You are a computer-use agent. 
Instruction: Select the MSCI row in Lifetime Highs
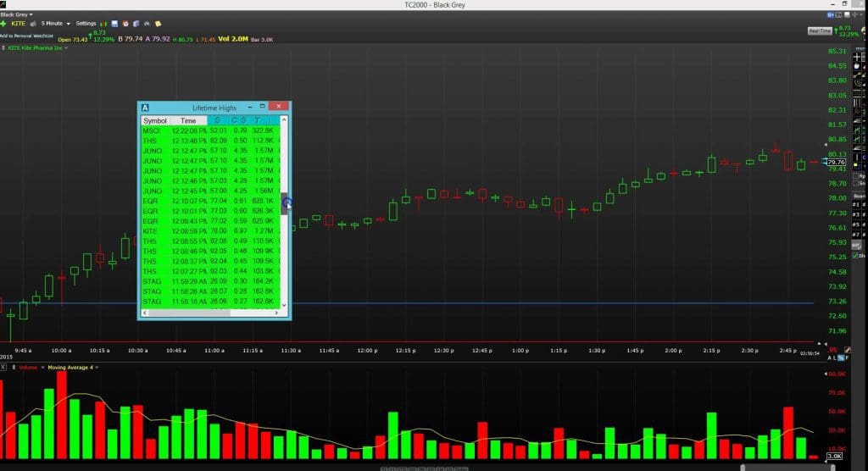pos(210,130)
